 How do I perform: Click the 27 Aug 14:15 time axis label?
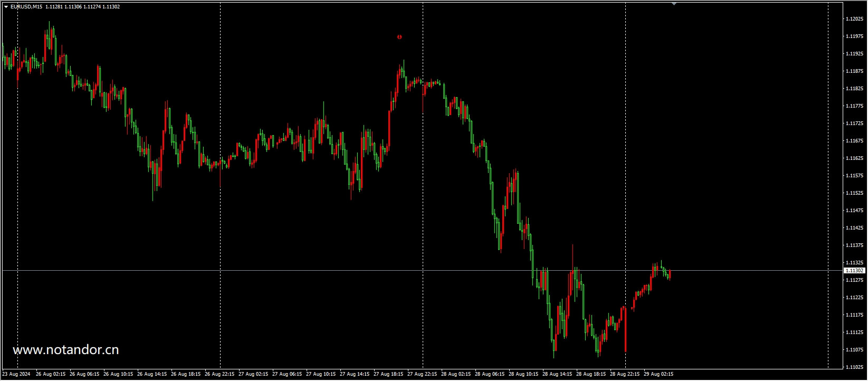[x=355, y=374]
